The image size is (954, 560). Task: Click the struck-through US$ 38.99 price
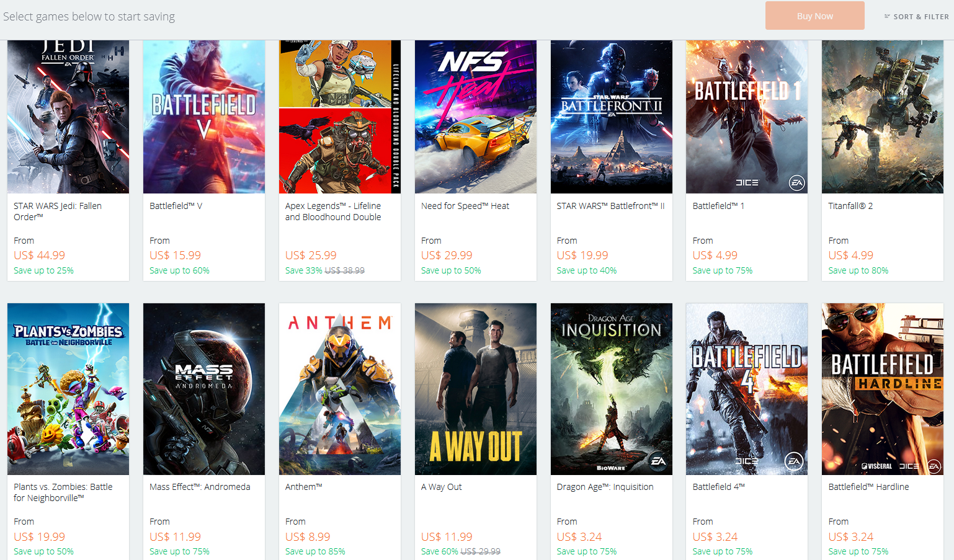pos(345,270)
